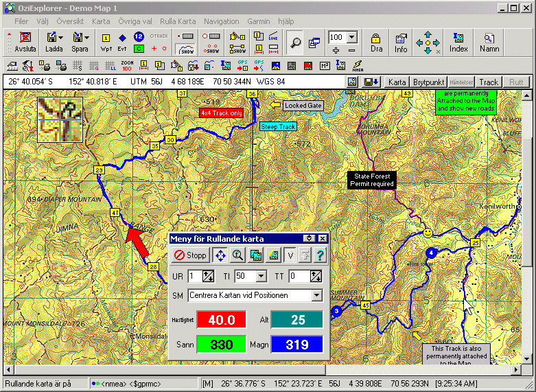536x392 pixels.
Task: Click the green C comment tool
Action: click(x=139, y=49)
